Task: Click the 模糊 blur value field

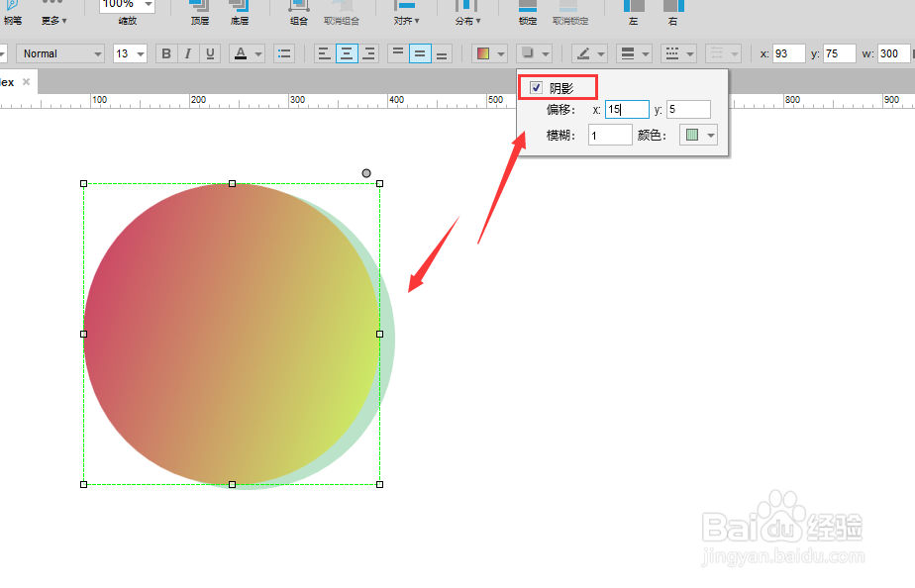Action: [610, 136]
